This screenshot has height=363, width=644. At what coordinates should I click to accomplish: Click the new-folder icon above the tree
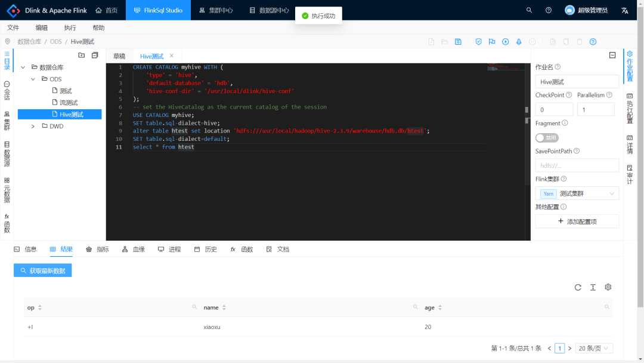[81, 55]
